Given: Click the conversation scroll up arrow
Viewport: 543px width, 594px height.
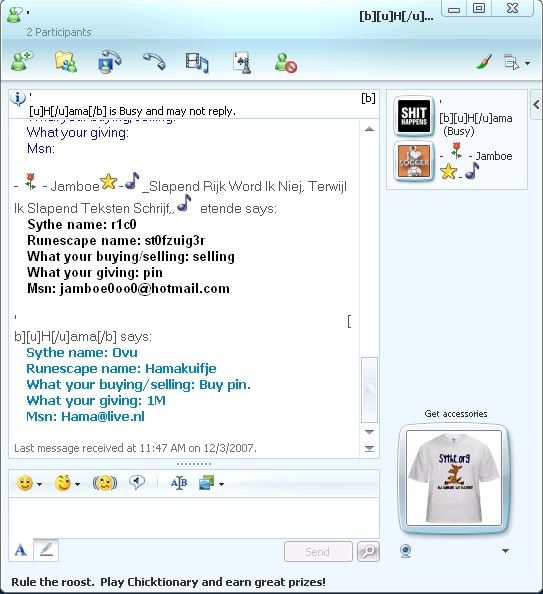Looking at the screenshot, I should (369, 130).
